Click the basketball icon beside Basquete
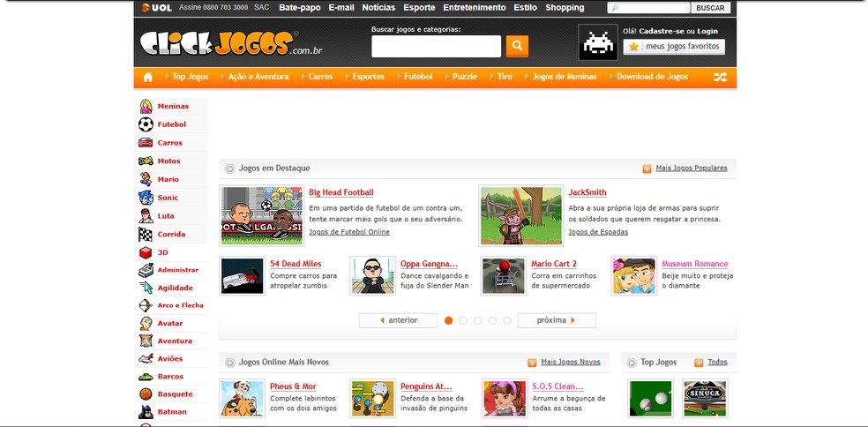The width and height of the screenshot is (868, 427). 146,394
